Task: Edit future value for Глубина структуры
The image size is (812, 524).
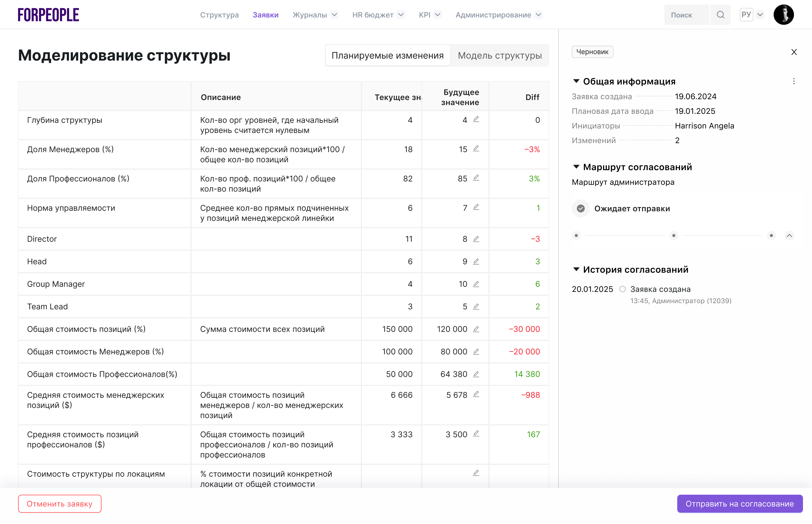Action: coord(476,119)
